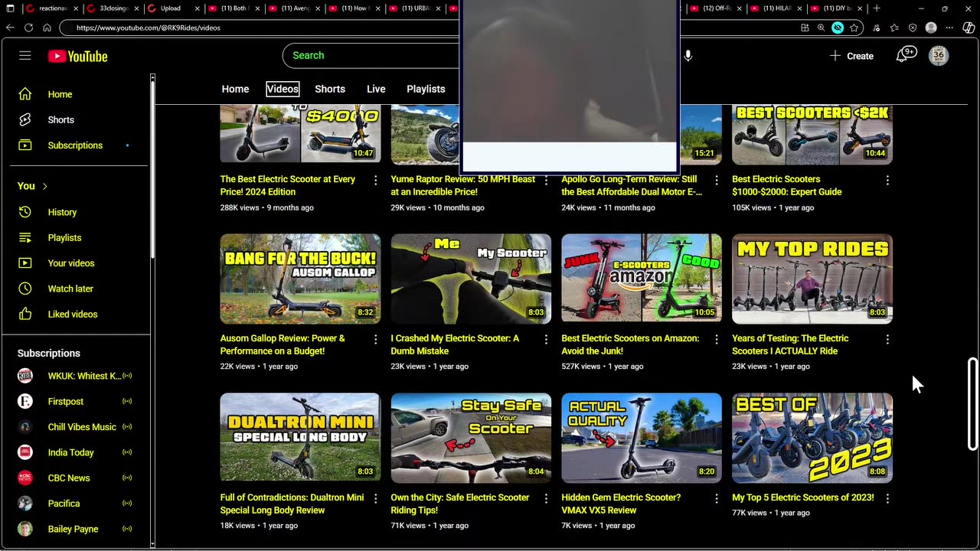Open the YouTube hamburger guide menu
This screenshot has height=551, width=980.
25,56
